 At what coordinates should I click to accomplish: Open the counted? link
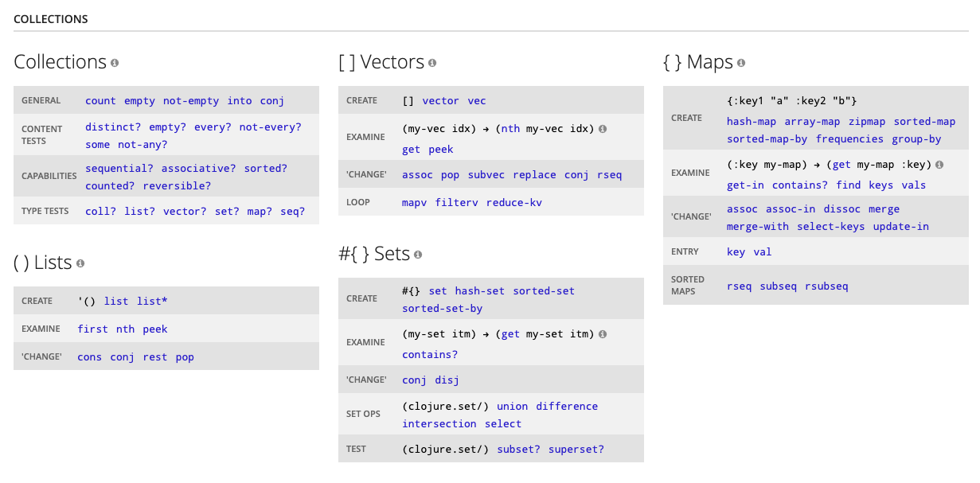click(x=110, y=186)
